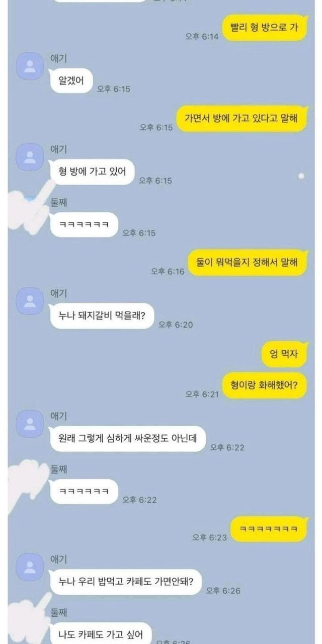The height and width of the screenshot is (644, 322).
Task: Tap the white bubble 원래 그렇게 심하게 싸운정도 아닌데
Action: pos(128,439)
